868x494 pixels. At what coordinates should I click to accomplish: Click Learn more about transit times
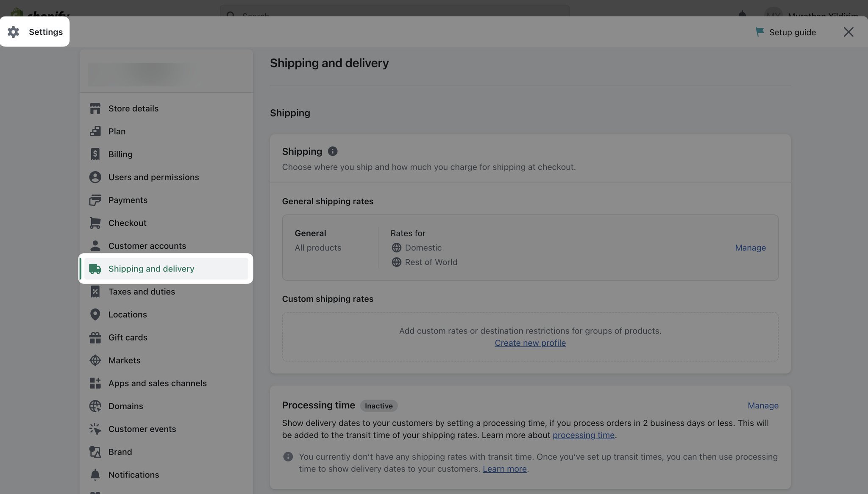coord(505,469)
